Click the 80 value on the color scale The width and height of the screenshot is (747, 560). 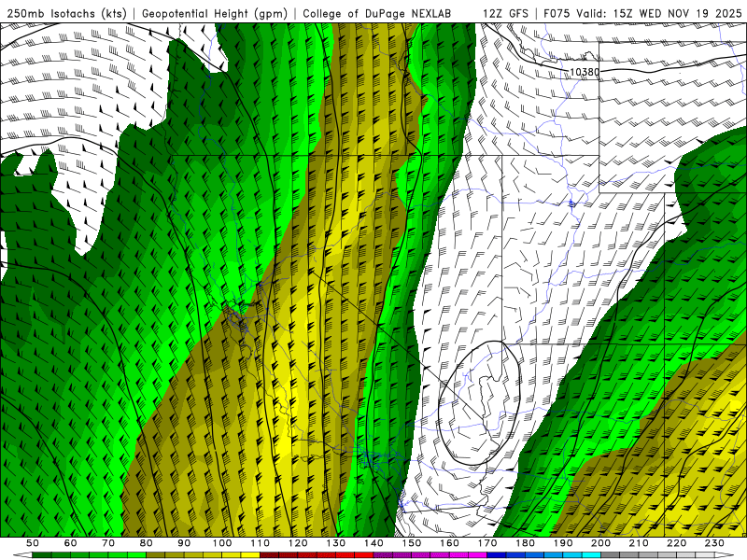click(x=147, y=543)
